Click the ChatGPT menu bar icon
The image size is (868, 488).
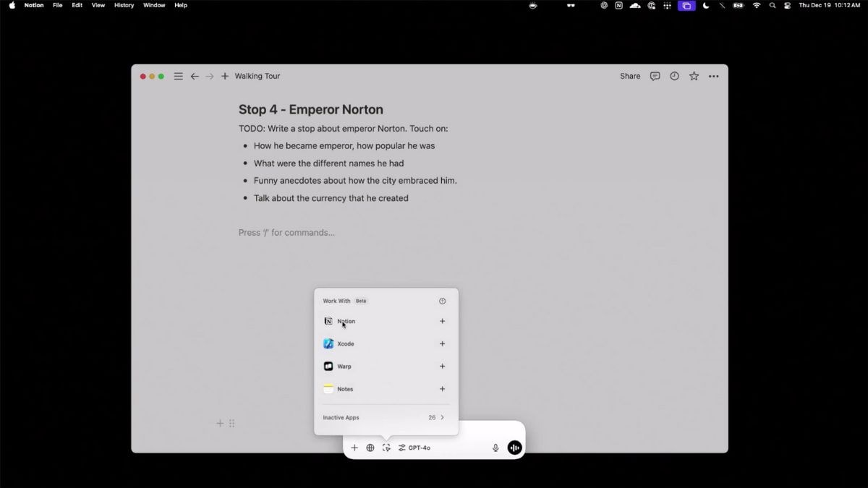(x=604, y=5)
